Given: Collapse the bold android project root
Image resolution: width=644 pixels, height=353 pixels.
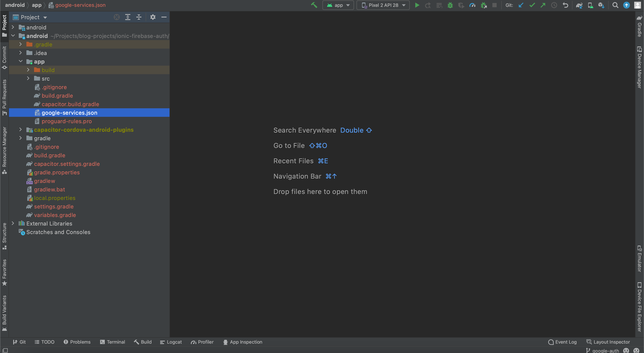Looking at the screenshot, I should [x=13, y=36].
